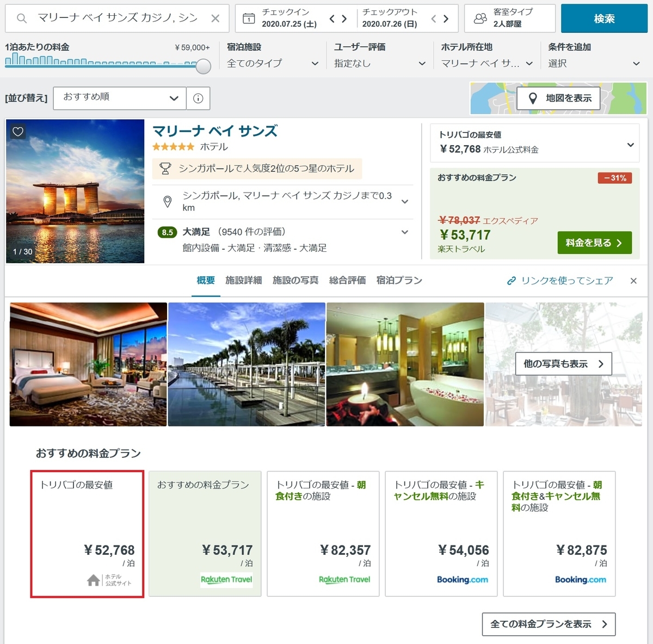Switch to the 施設詳細 tab
Viewport: 653px width, 644px height.
pos(244,281)
